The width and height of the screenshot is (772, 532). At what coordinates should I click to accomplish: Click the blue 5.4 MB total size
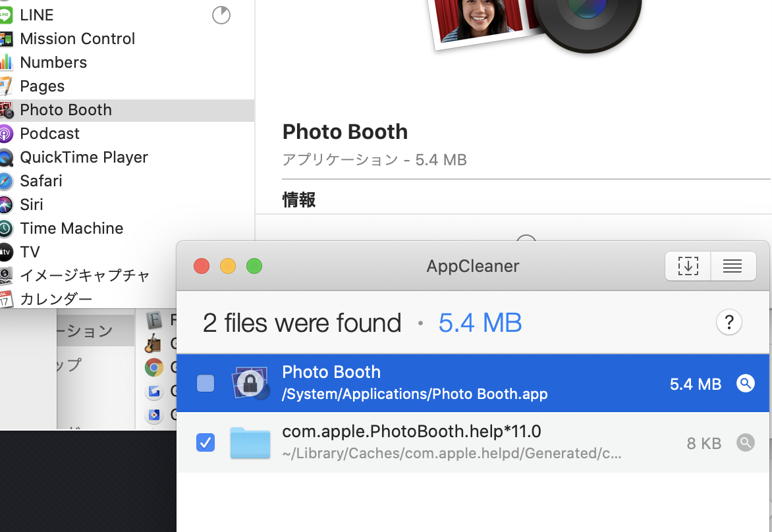(480, 323)
